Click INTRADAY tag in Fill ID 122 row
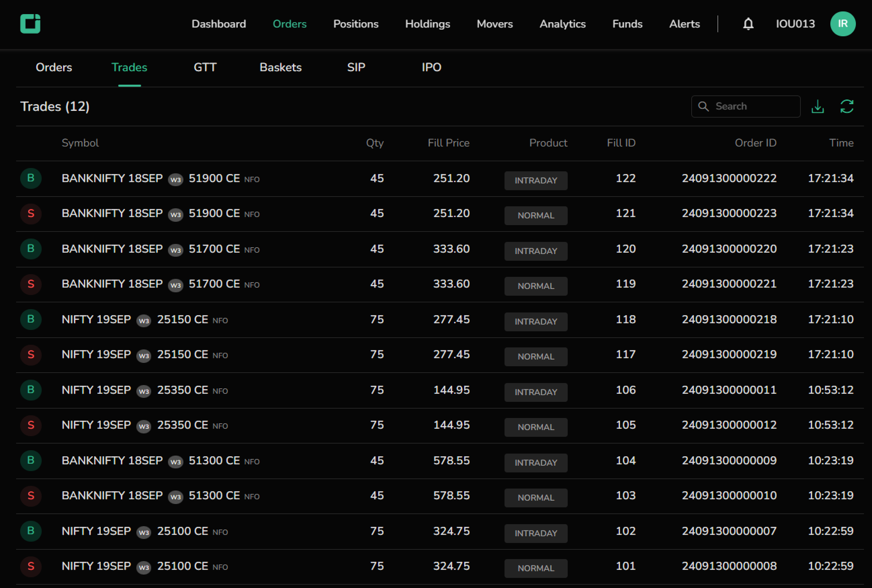The height and width of the screenshot is (588, 872). coord(536,180)
